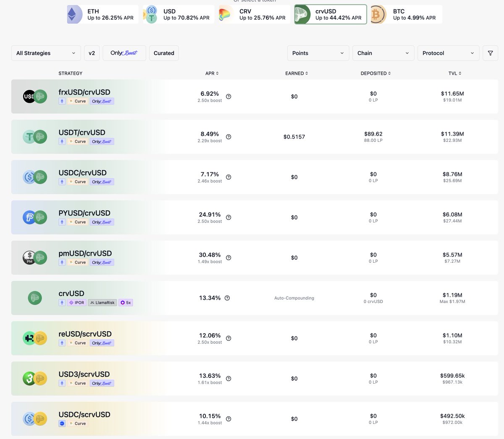Viewport: 504px width, 439px height.
Task: Select the crvUSD token card
Action: (331, 15)
